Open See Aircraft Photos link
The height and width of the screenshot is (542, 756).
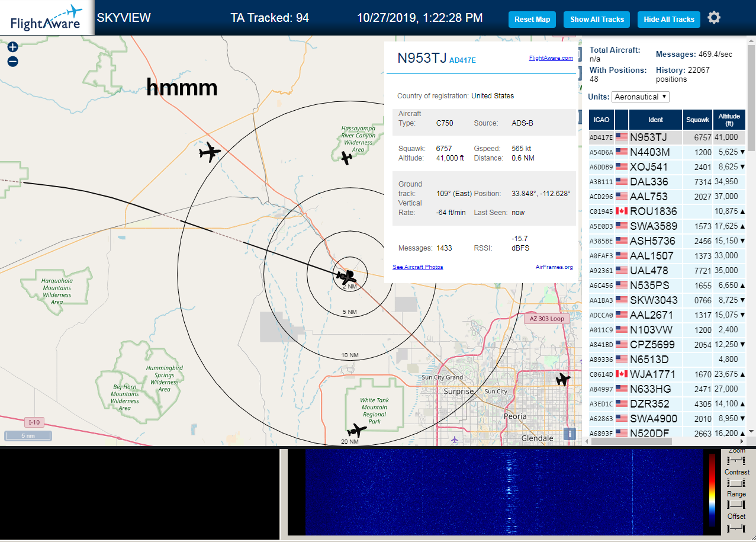[417, 267]
